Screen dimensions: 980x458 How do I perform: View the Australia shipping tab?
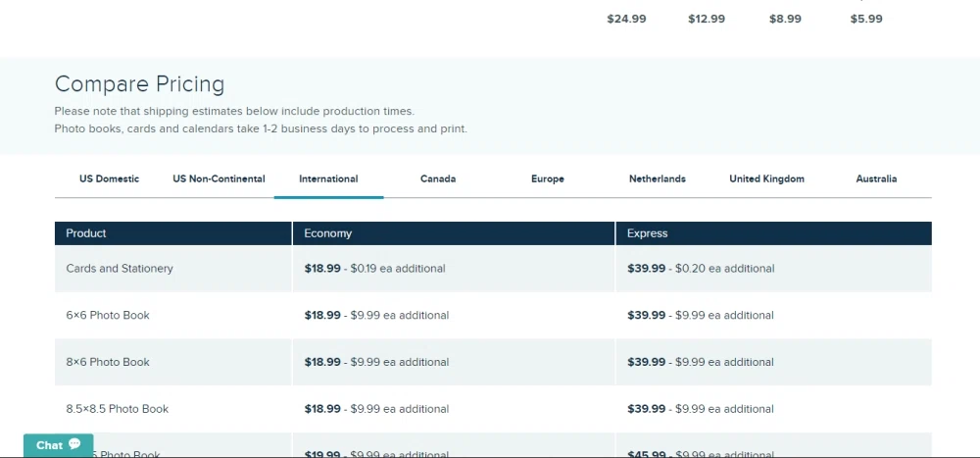876,178
